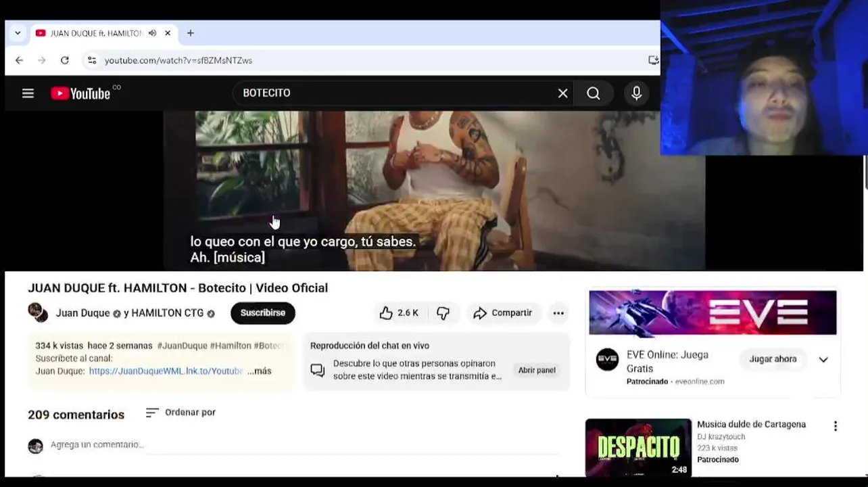The height and width of the screenshot is (487, 868).
Task: Open EVE Online: Juega Gratis title
Action: 667,361
